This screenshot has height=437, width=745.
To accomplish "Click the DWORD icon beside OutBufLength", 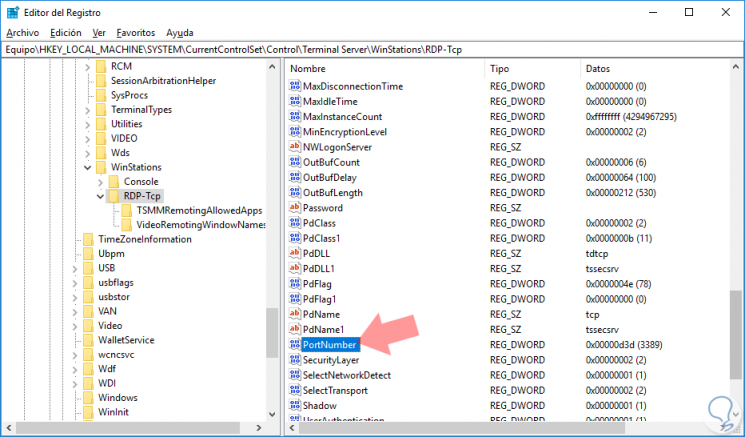I will point(295,192).
